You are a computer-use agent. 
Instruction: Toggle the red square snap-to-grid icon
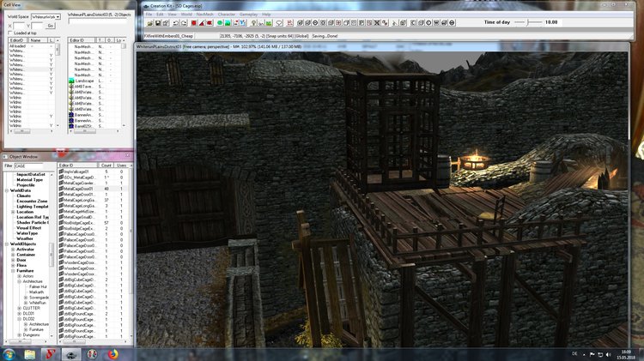194,23
